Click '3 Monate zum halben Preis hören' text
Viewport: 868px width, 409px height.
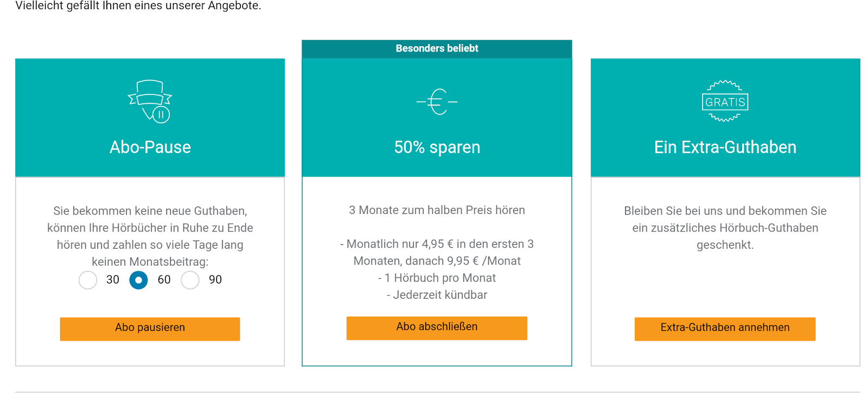coord(437,210)
